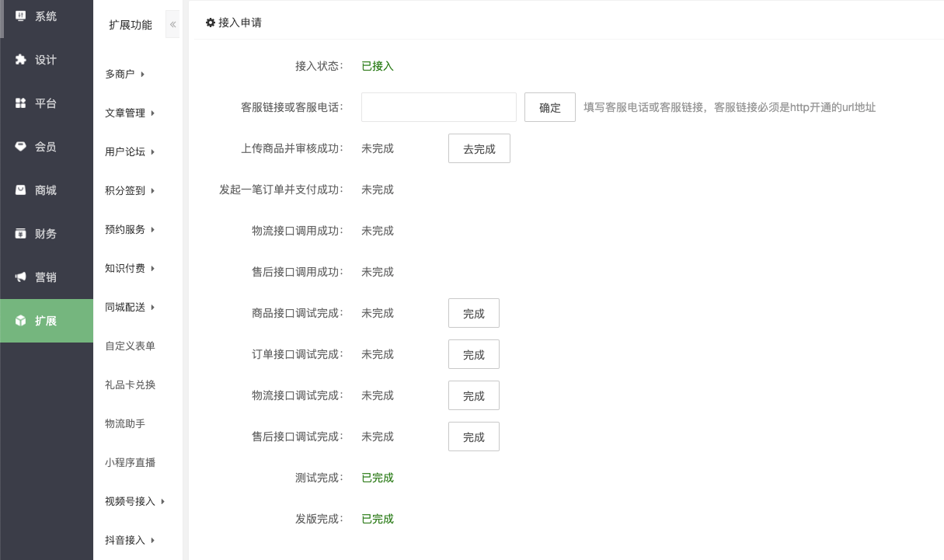This screenshot has width=944, height=560.
Task: Click the 扩展功能 panel heading
Action: click(x=131, y=25)
